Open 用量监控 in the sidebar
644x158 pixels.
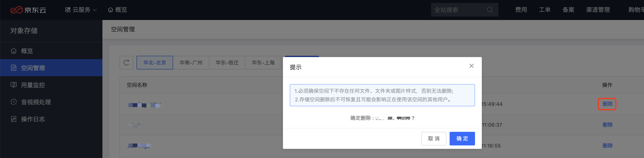pos(51,85)
